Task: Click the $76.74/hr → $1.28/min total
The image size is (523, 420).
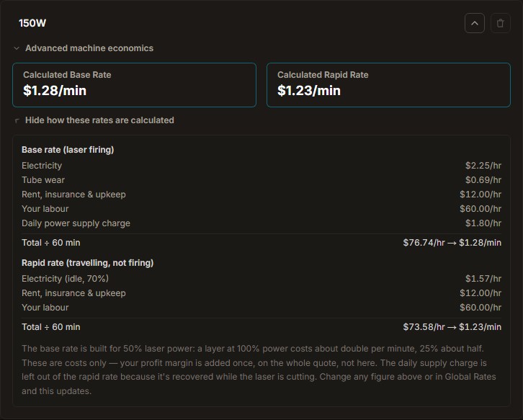Action: 452,243
